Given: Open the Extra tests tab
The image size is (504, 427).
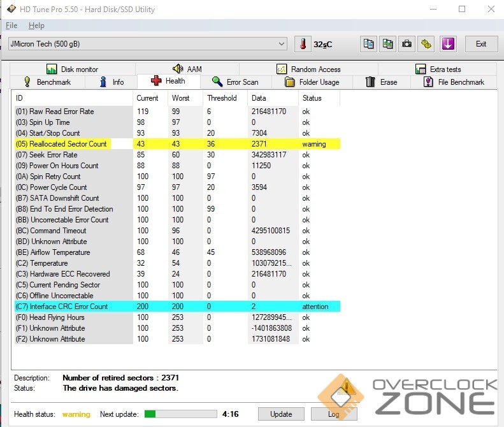Looking at the screenshot, I should click(x=438, y=69).
